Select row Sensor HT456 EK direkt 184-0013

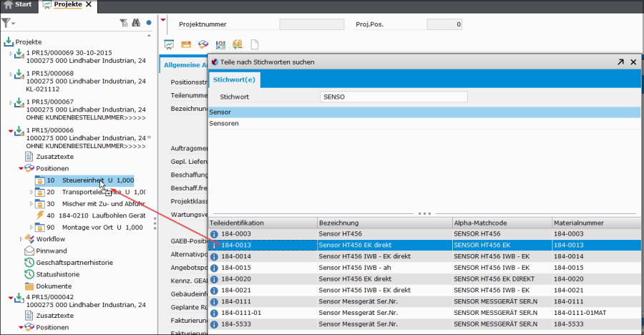tap(424, 246)
